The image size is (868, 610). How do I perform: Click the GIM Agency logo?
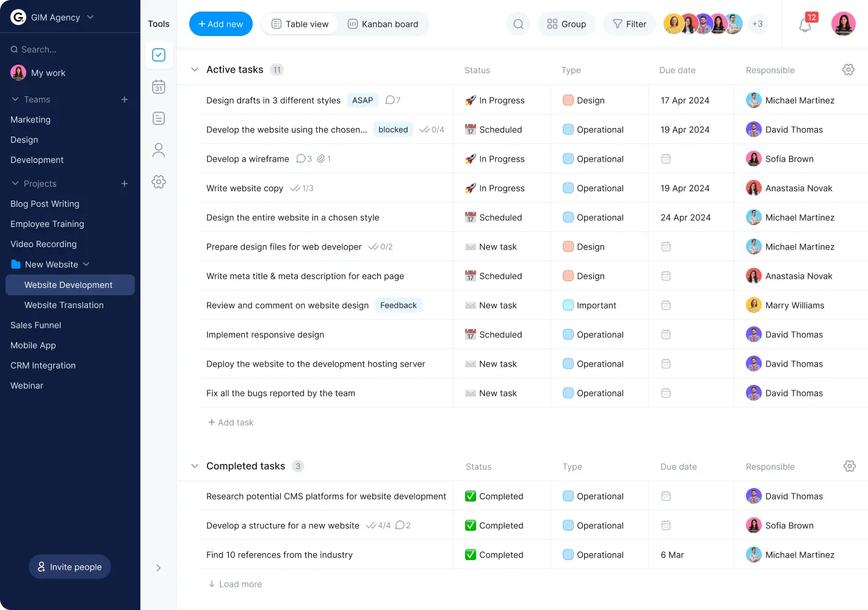[18, 17]
